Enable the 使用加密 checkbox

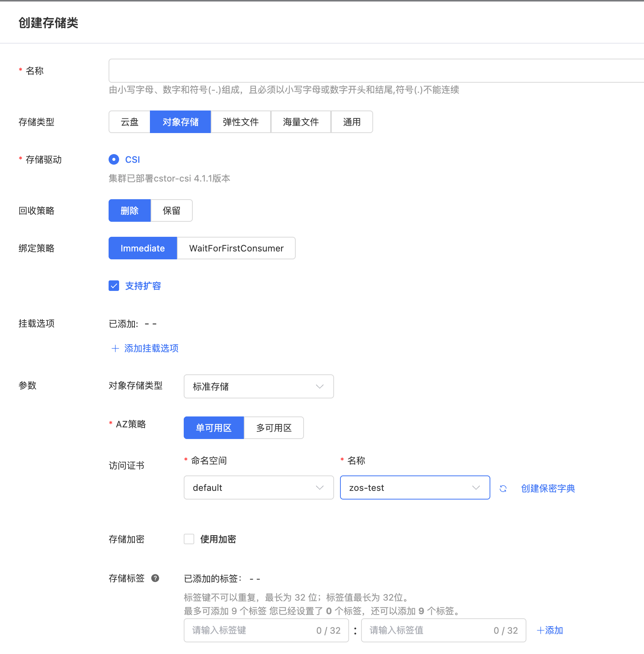[189, 539]
